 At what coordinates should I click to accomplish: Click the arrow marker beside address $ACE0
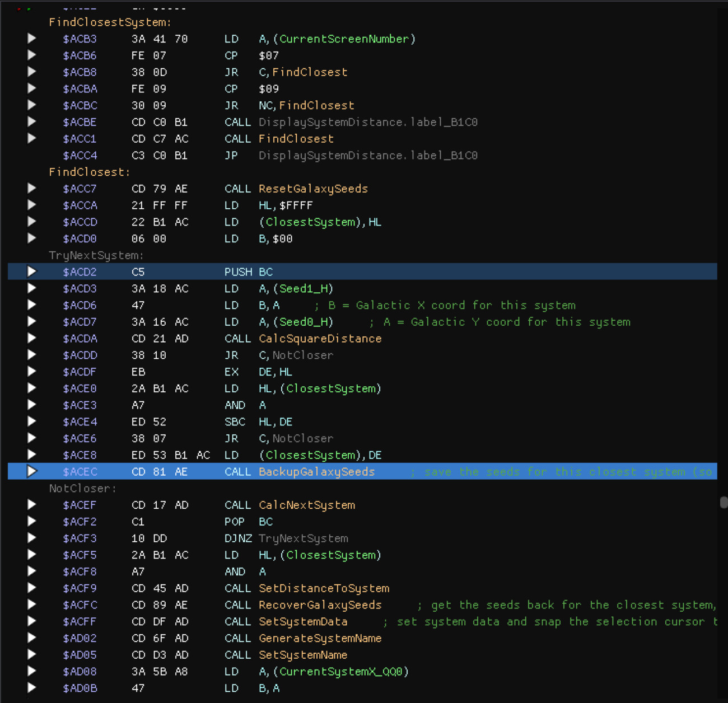pos(32,388)
